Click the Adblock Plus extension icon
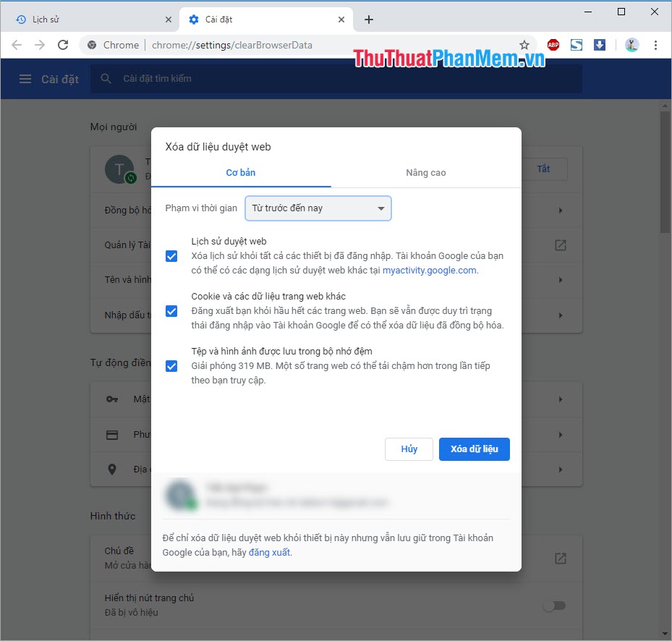 tap(553, 44)
